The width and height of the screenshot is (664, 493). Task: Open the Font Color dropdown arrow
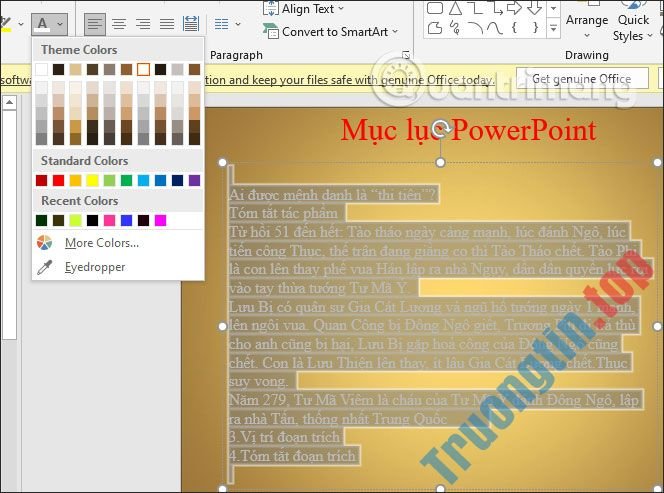pos(60,25)
